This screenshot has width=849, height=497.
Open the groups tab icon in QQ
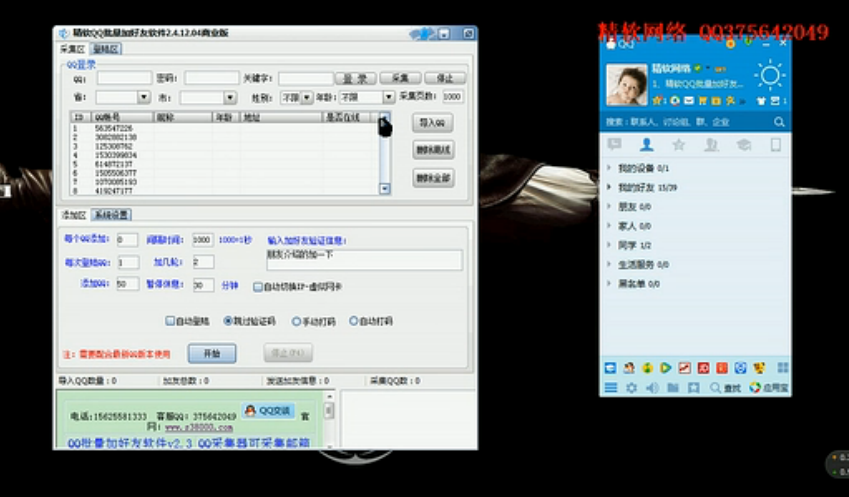(711, 145)
